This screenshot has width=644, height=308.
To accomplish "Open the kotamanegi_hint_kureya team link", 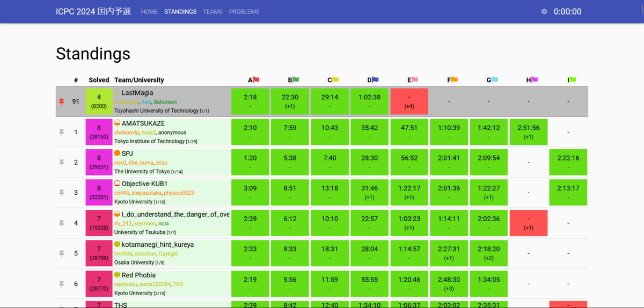I will click(158, 245).
